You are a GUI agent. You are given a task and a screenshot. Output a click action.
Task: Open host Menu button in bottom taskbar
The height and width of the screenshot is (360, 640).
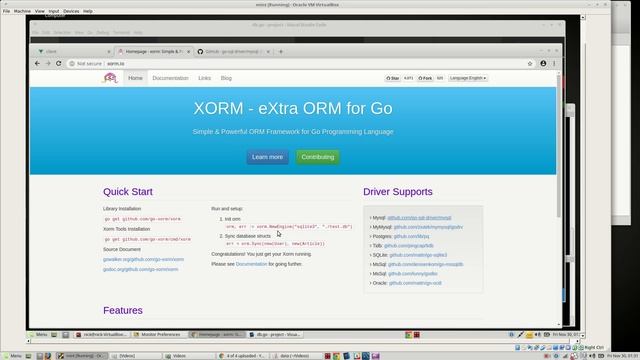pos(13,356)
